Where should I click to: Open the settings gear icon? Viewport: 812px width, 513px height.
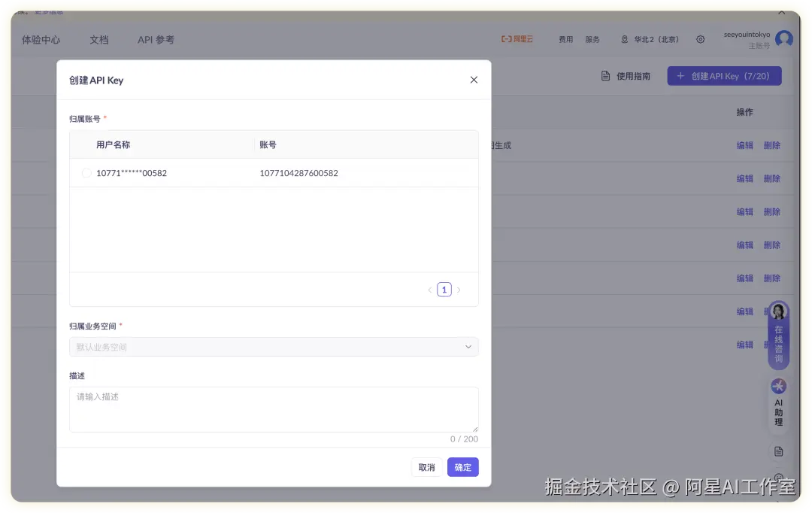700,39
